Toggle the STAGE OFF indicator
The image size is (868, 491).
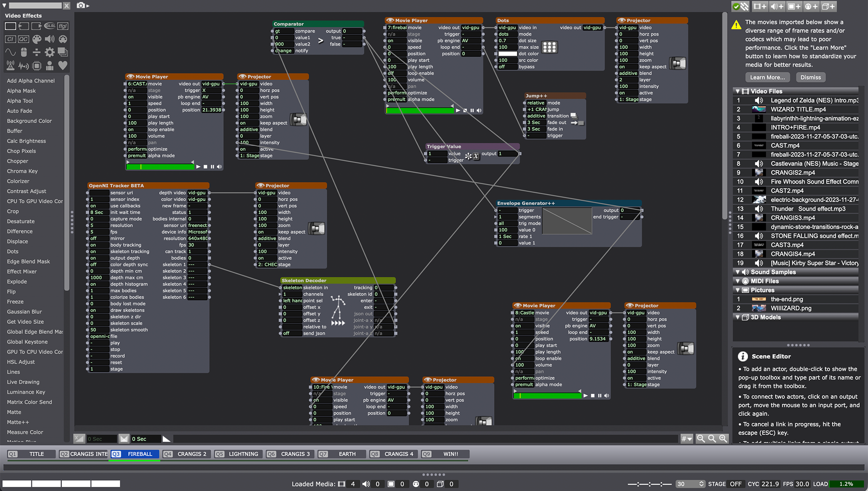735,484
